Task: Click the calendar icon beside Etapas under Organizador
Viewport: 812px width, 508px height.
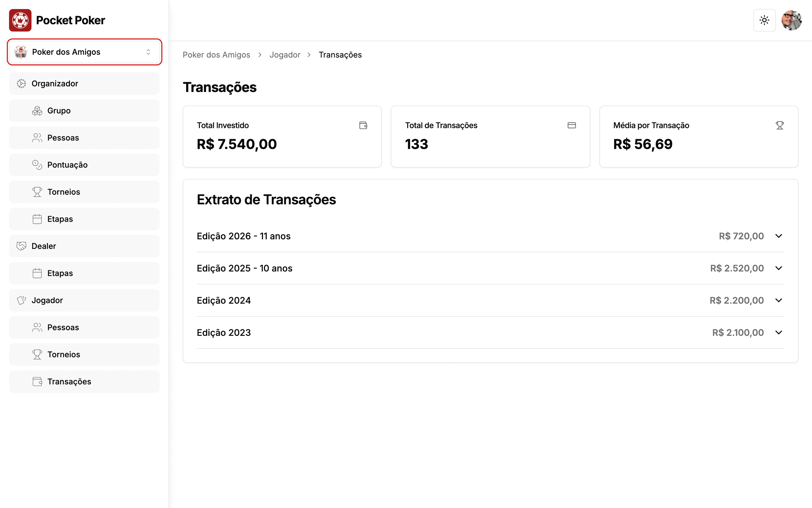Action: tap(37, 219)
